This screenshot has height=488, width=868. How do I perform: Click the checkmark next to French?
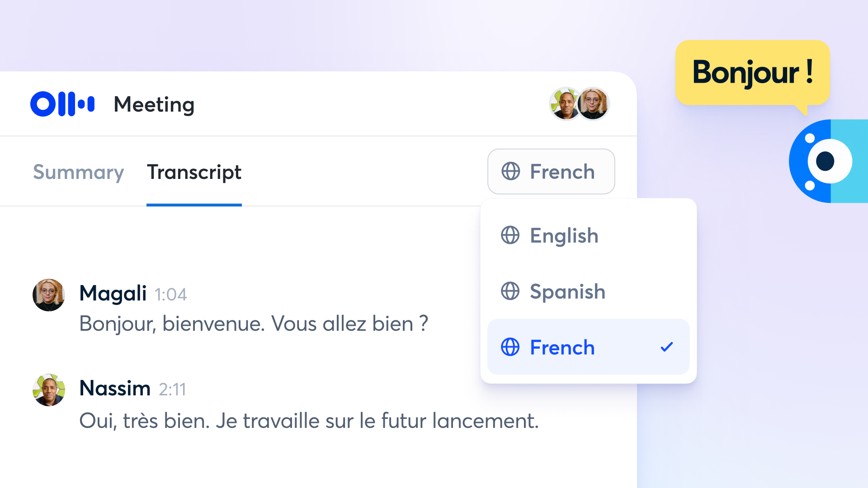[x=667, y=347]
